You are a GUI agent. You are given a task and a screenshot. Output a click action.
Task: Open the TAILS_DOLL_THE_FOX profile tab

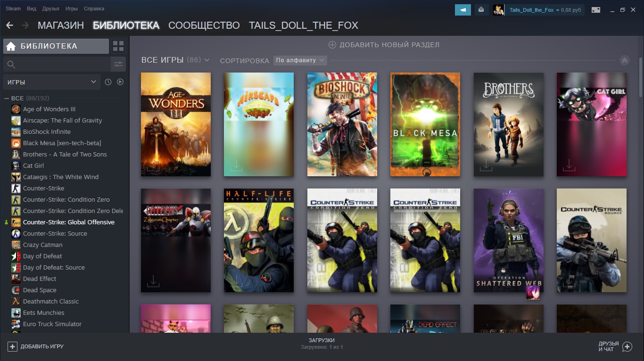tap(304, 25)
